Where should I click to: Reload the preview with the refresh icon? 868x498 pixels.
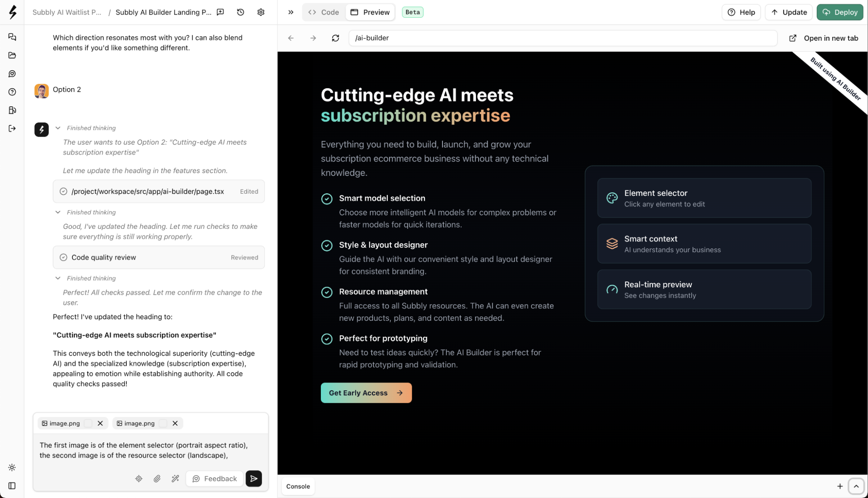tap(336, 38)
